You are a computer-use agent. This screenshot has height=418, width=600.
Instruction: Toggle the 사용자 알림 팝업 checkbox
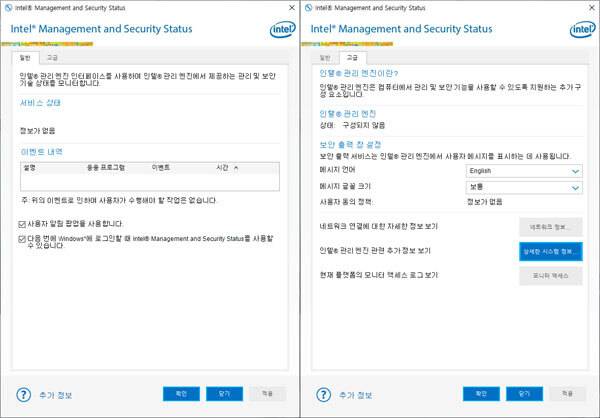pyautogui.click(x=23, y=222)
